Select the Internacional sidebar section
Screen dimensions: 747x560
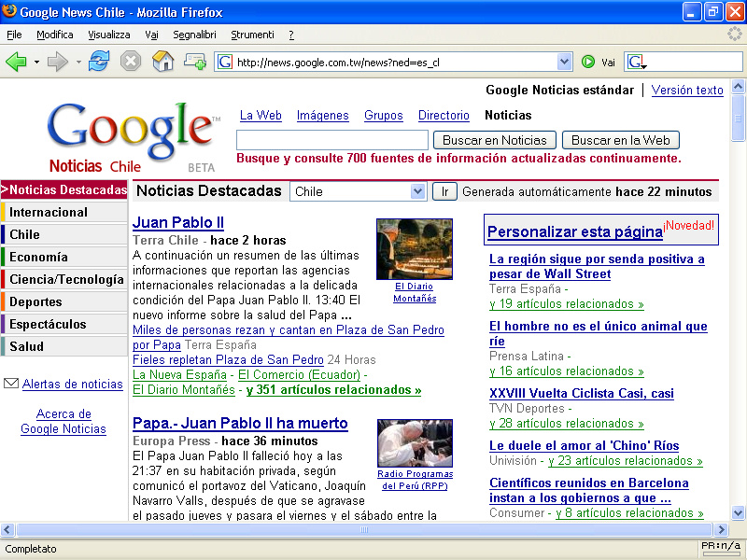(x=63, y=212)
